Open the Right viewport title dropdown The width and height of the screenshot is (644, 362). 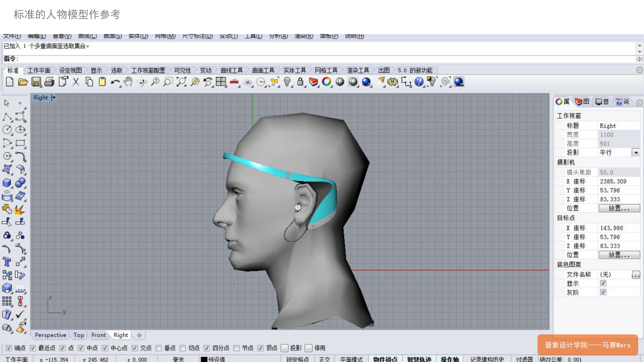coord(54,97)
